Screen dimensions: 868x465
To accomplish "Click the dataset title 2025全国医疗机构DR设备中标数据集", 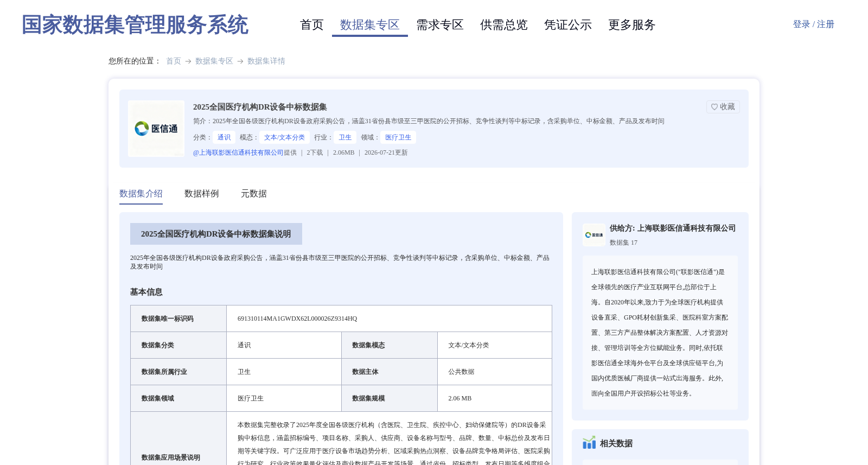I will (260, 107).
